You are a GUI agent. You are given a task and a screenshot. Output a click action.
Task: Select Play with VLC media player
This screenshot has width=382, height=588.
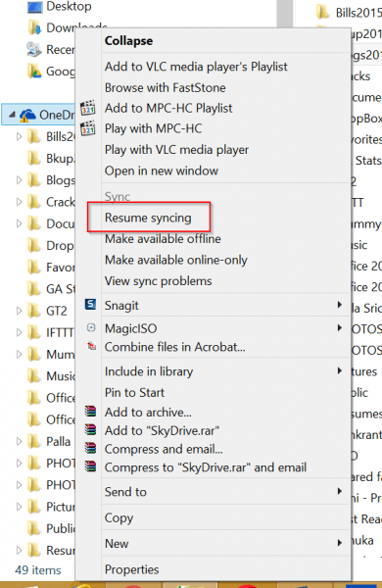(176, 150)
